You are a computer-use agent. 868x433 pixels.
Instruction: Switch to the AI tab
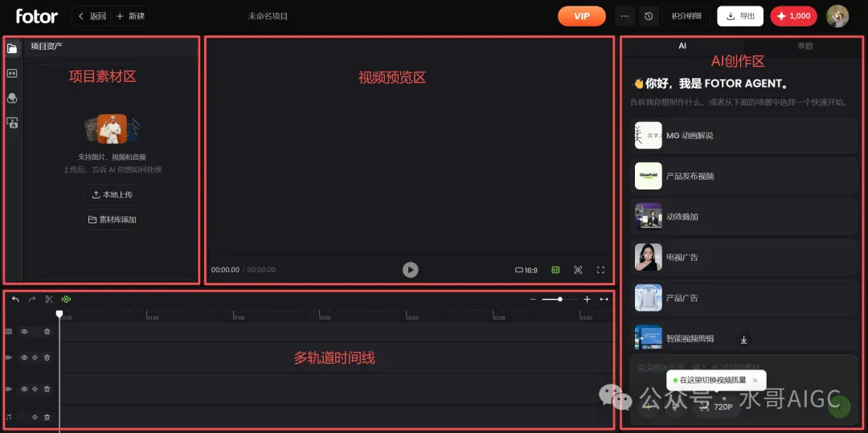tap(682, 46)
